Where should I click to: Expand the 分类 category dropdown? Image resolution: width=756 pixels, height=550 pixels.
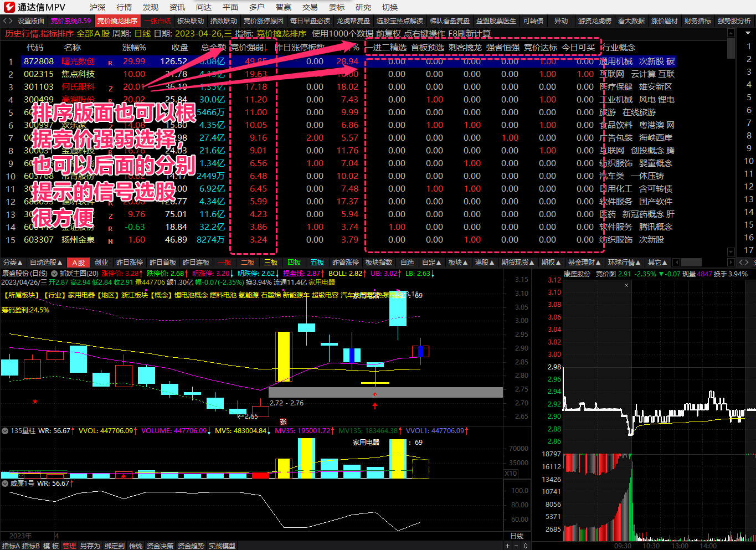coord(13,263)
